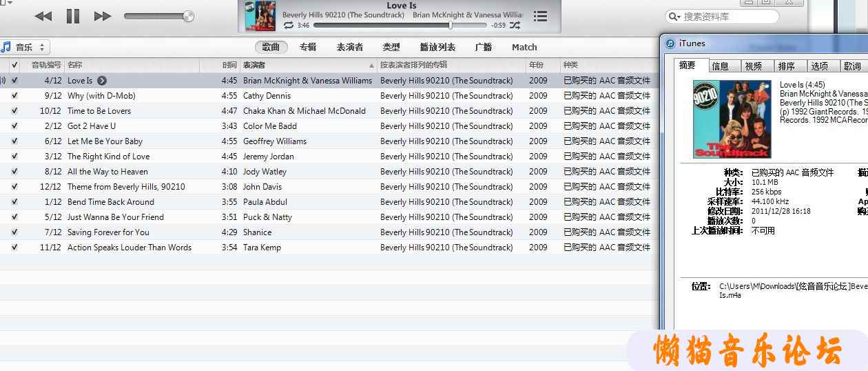The height and width of the screenshot is (371, 868).
Task: Open the 广播 view
Action: click(x=484, y=47)
